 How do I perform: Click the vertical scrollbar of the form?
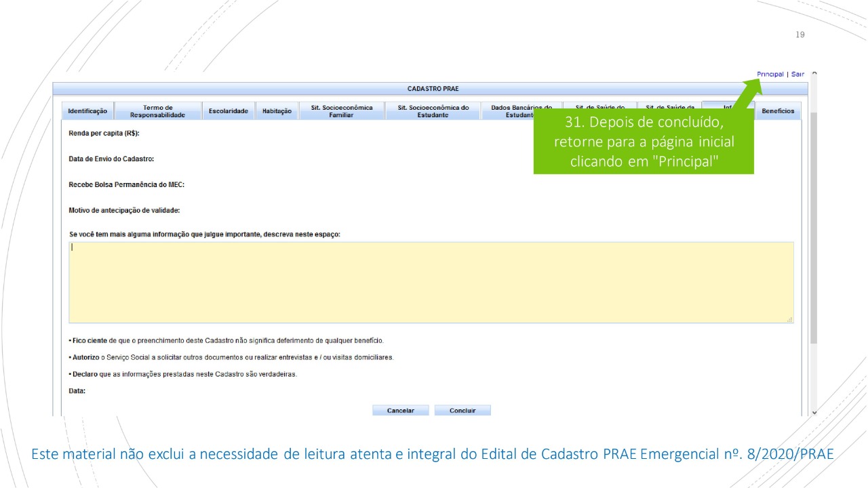point(814,227)
